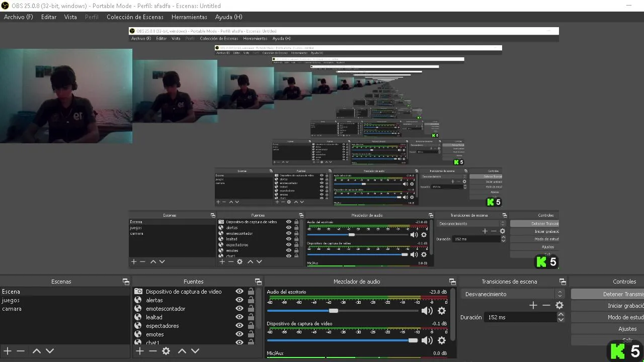The height and width of the screenshot is (362, 644).
Task: Open the Ayuda (H) menu
Action: coord(228,17)
